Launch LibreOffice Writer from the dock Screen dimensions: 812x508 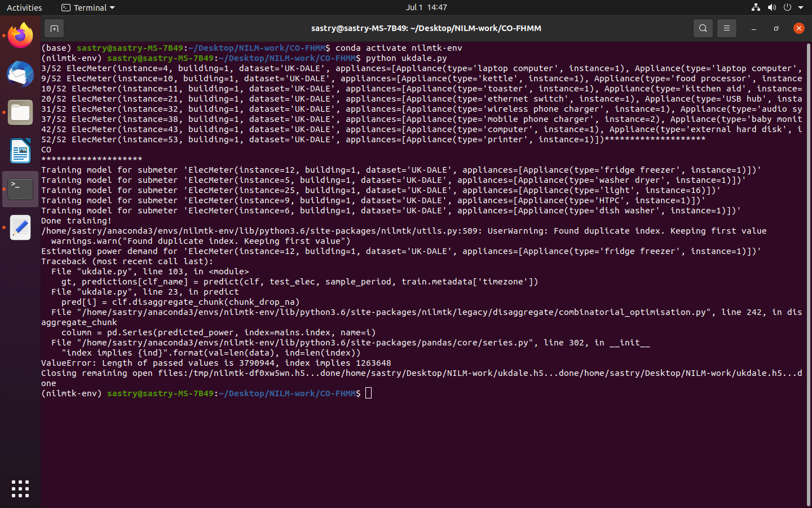pos(20,151)
